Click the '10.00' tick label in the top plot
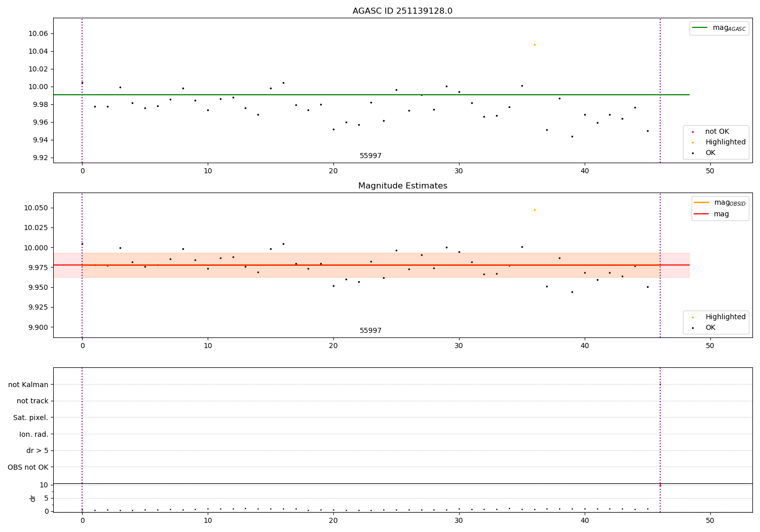The height and width of the screenshot is (532, 760). (38, 87)
